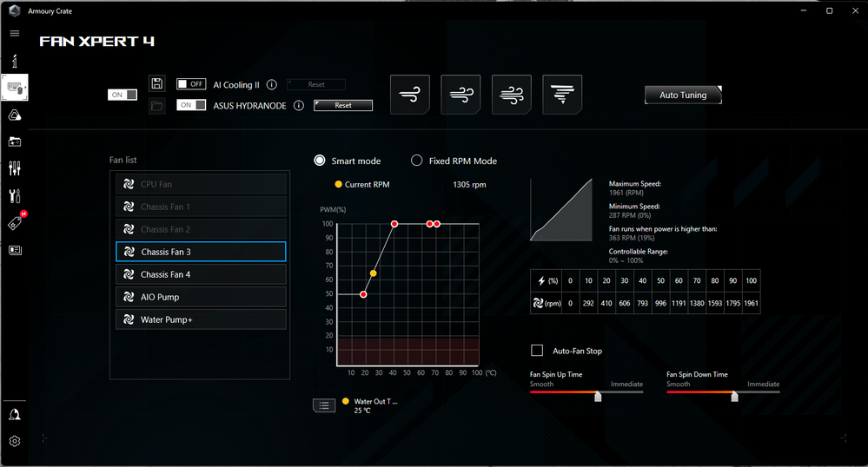This screenshot has height=467, width=868.
Task: Toggle the AI Cooling II switch
Action: point(191,84)
